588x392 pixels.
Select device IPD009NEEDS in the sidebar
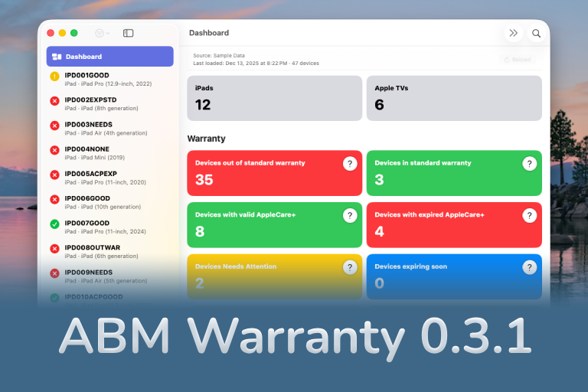110,276
